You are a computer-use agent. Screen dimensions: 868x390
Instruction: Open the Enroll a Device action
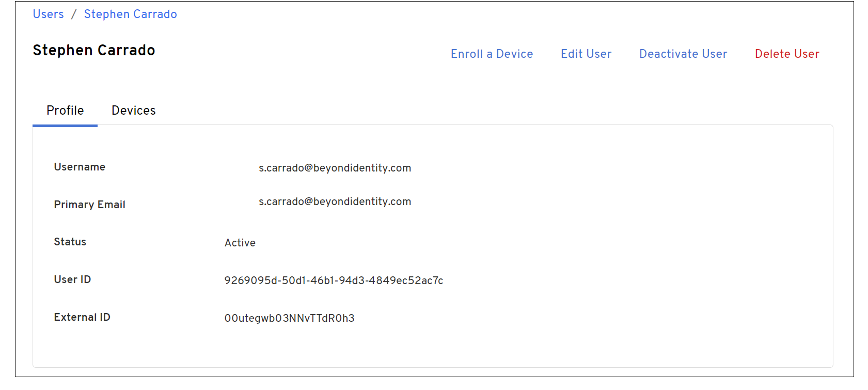pos(492,54)
